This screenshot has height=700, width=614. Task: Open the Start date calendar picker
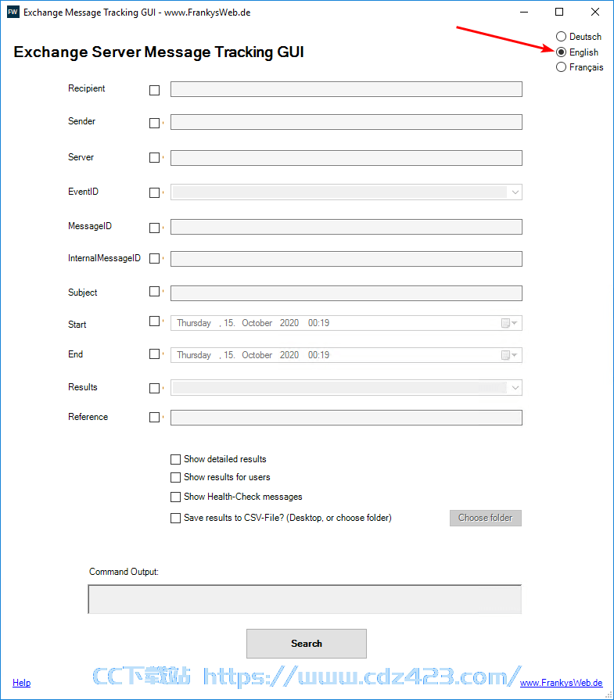click(x=509, y=323)
